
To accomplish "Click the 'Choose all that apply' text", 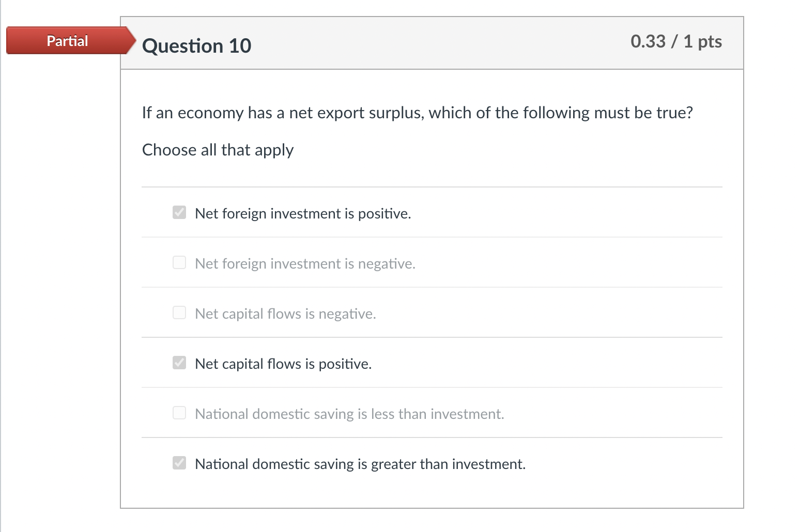I will pyautogui.click(x=218, y=150).
